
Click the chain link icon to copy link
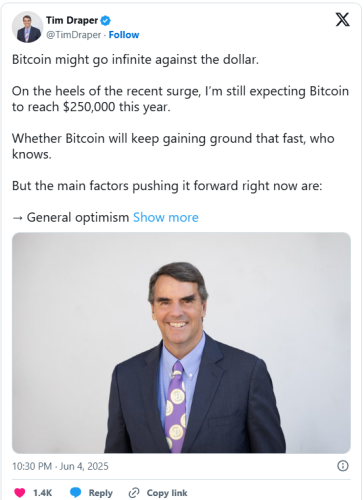pyautogui.click(x=134, y=493)
